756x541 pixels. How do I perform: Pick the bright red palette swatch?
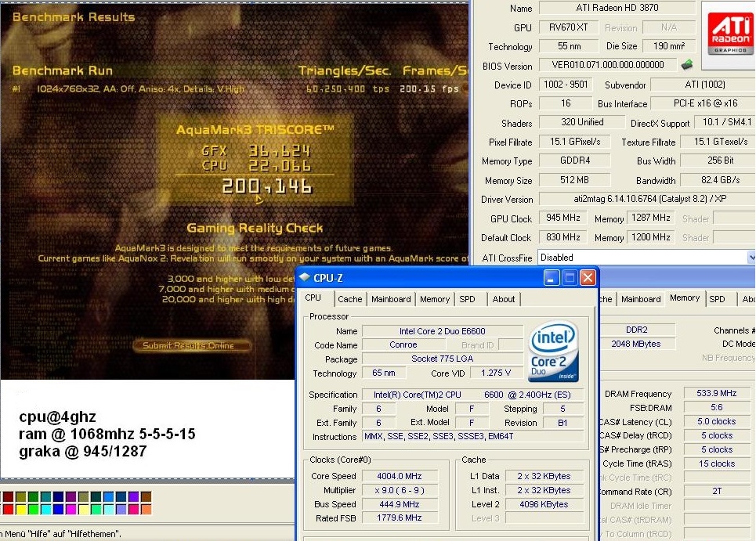click(8, 509)
